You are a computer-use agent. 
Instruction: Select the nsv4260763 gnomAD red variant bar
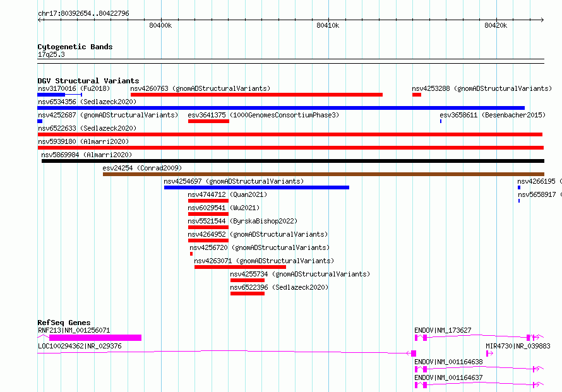(x=256, y=95)
